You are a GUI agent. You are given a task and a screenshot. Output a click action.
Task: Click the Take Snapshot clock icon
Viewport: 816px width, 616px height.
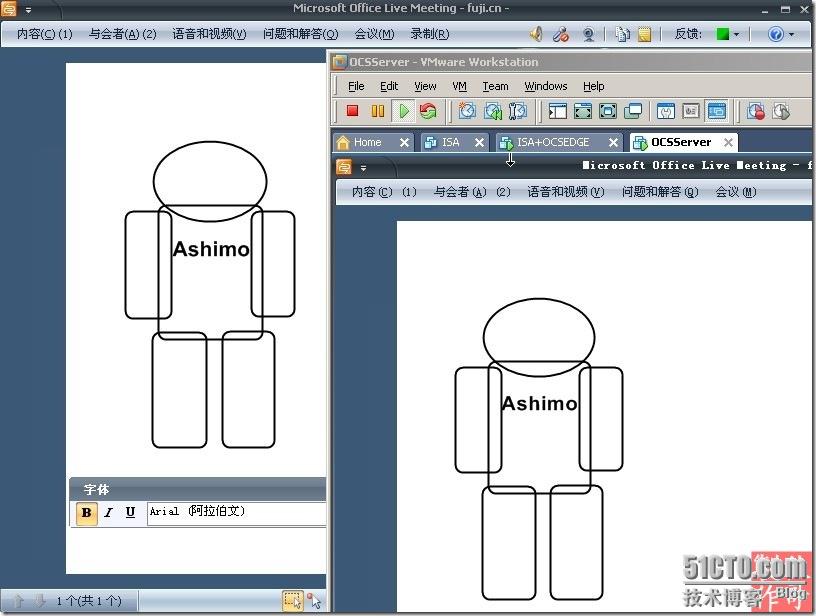pos(467,111)
